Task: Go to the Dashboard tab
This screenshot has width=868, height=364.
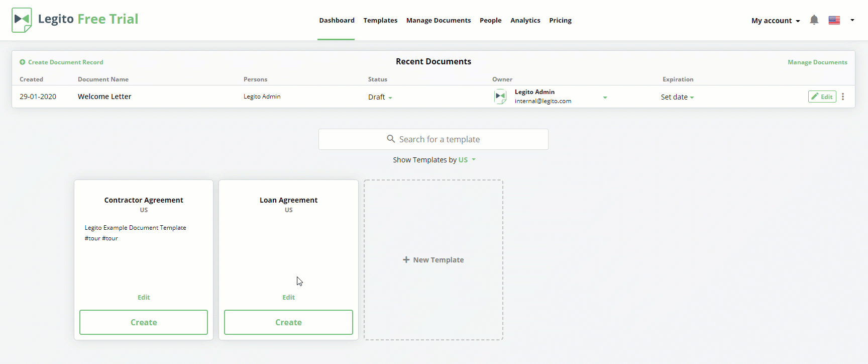Action: [x=337, y=21]
